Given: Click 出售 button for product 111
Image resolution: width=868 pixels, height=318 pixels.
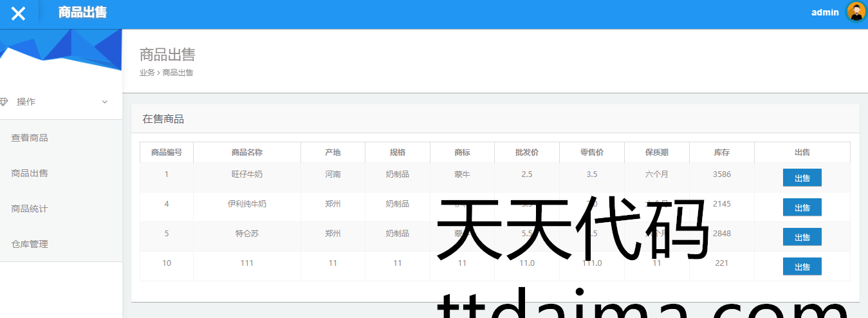Looking at the screenshot, I should 802,267.
